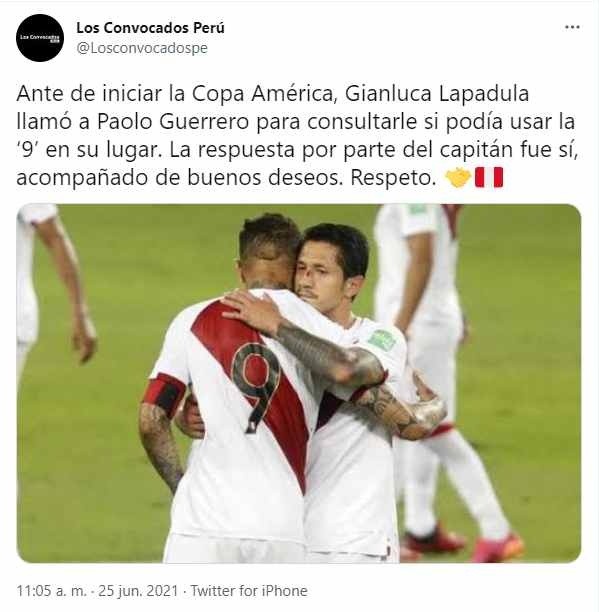
Task: Click the tweet's final line starting acompañado
Action: pos(260,178)
